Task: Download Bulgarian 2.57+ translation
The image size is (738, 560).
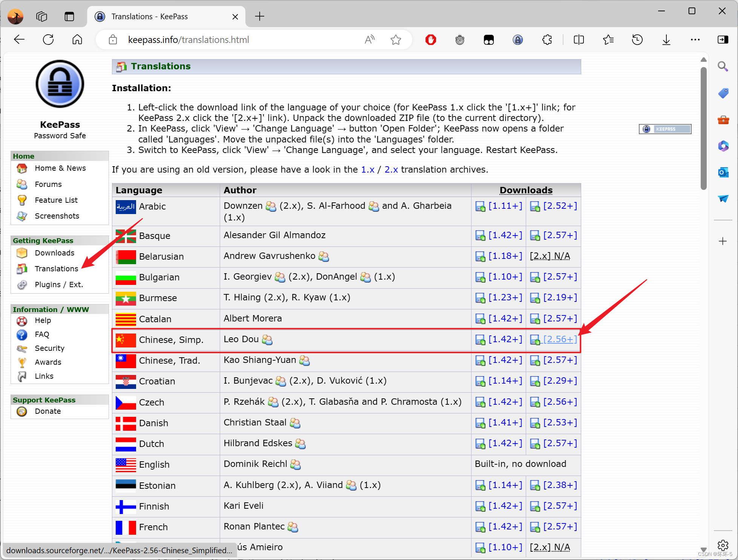Action: coord(560,277)
